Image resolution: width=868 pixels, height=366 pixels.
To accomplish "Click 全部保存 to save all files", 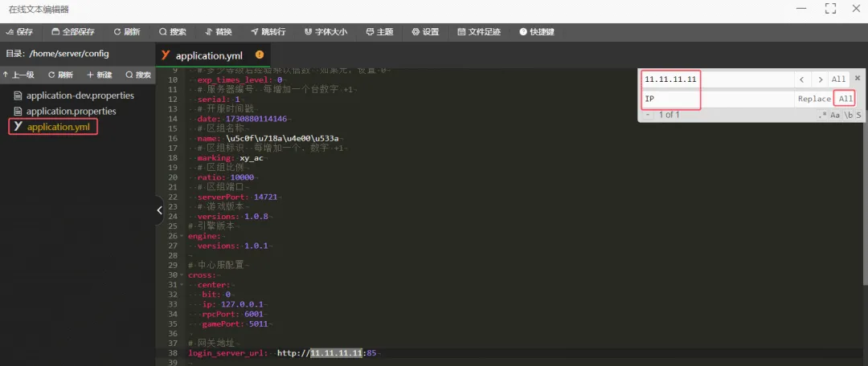I will [x=72, y=32].
